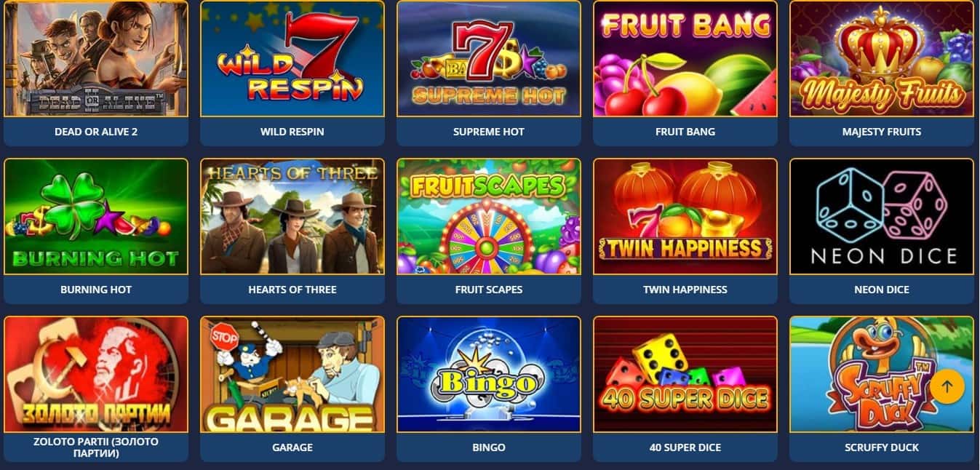The width and height of the screenshot is (980, 470).
Task: Click the Zoloto Partii game image
Action: point(96,374)
